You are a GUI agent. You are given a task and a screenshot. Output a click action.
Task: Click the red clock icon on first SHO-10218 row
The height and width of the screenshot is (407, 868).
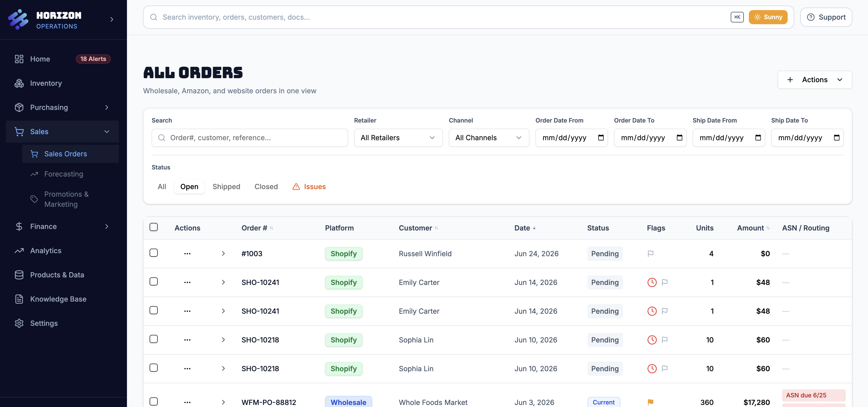(x=652, y=340)
